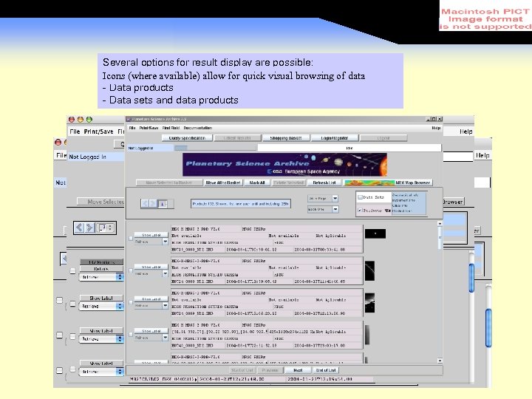532x399 pixels.
Task: Click right arrow in middle Mac window
Action: point(89,228)
